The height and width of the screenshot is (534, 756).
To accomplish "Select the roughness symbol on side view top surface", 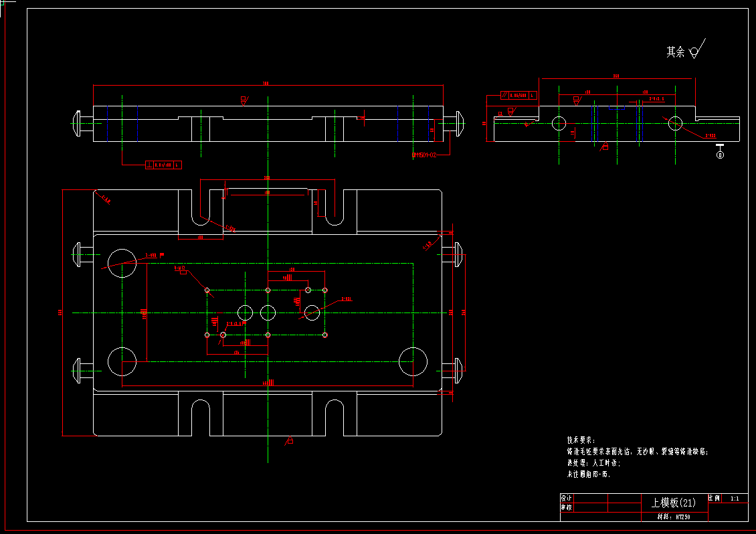I will pos(576,101).
